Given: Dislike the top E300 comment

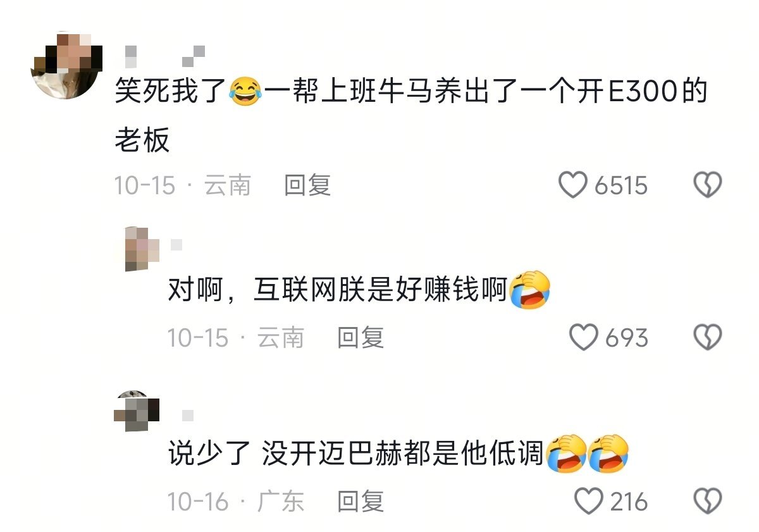Looking at the screenshot, I should click(708, 185).
